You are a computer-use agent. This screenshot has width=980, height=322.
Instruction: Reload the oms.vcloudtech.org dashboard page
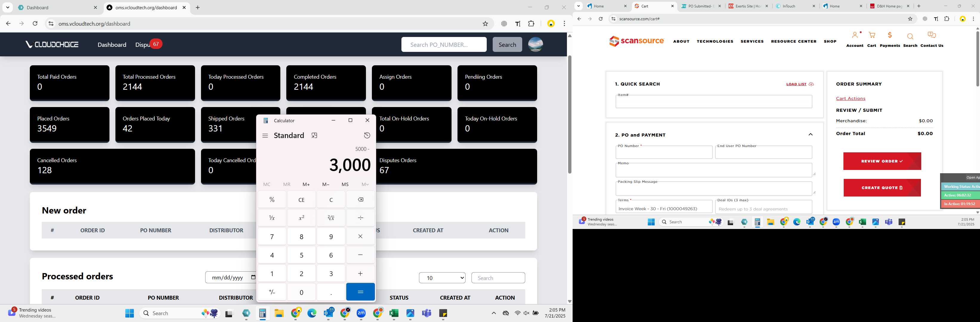[x=35, y=24]
